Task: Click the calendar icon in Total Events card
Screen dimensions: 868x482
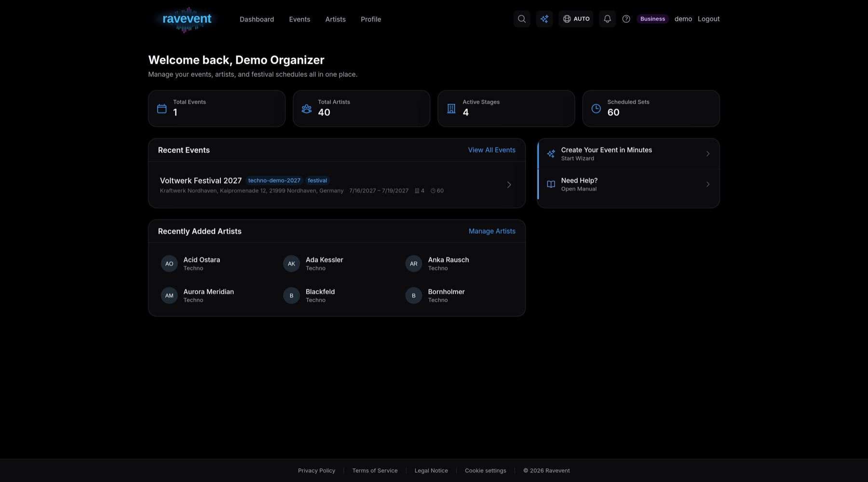Action: coord(162,108)
